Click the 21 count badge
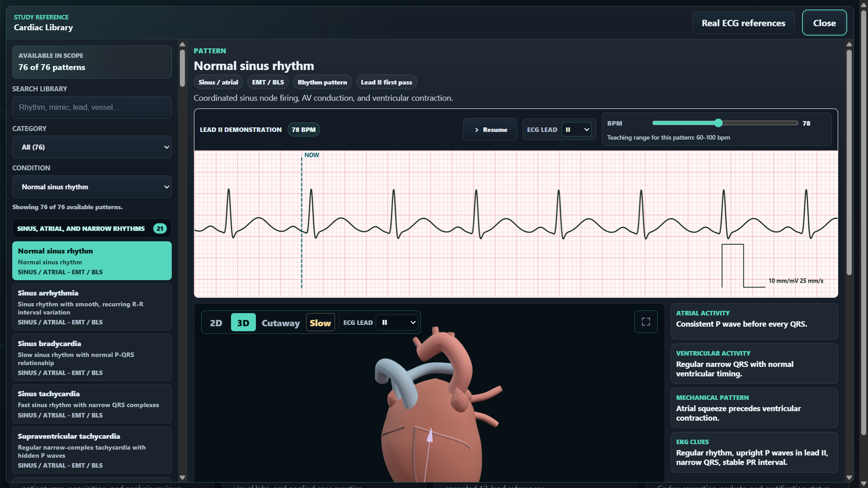 (159, 228)
